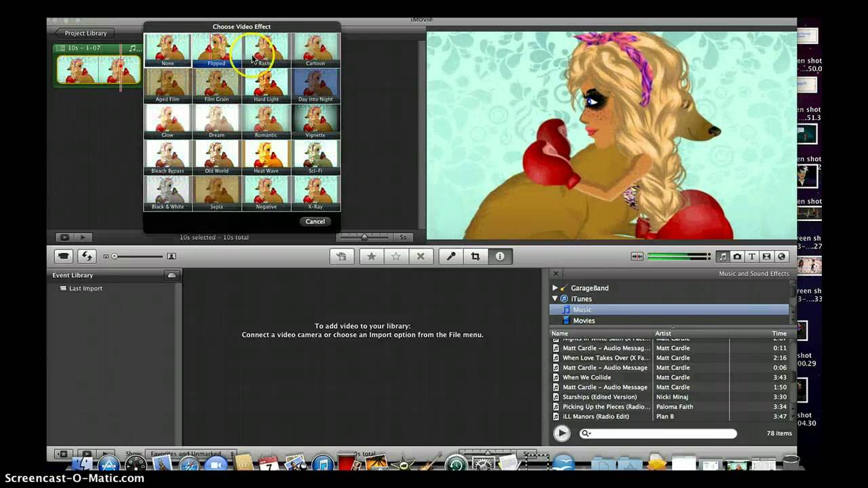Open the inspector info icon
The width and height of the screenshot is (868, 488).
click(x=500, y=256)
